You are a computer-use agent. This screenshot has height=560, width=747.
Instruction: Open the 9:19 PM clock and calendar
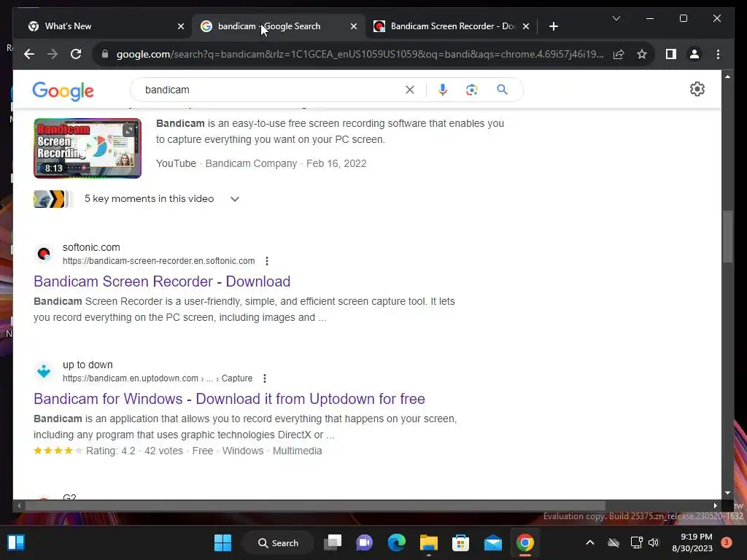[x=693, y=542]
